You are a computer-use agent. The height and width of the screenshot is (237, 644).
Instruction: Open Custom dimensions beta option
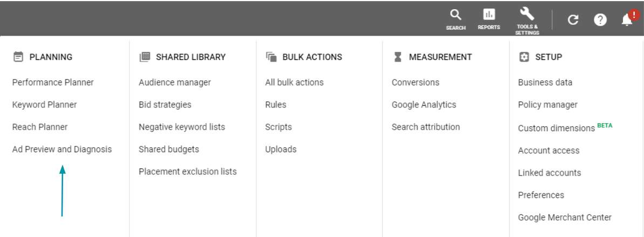pos(557,128)
